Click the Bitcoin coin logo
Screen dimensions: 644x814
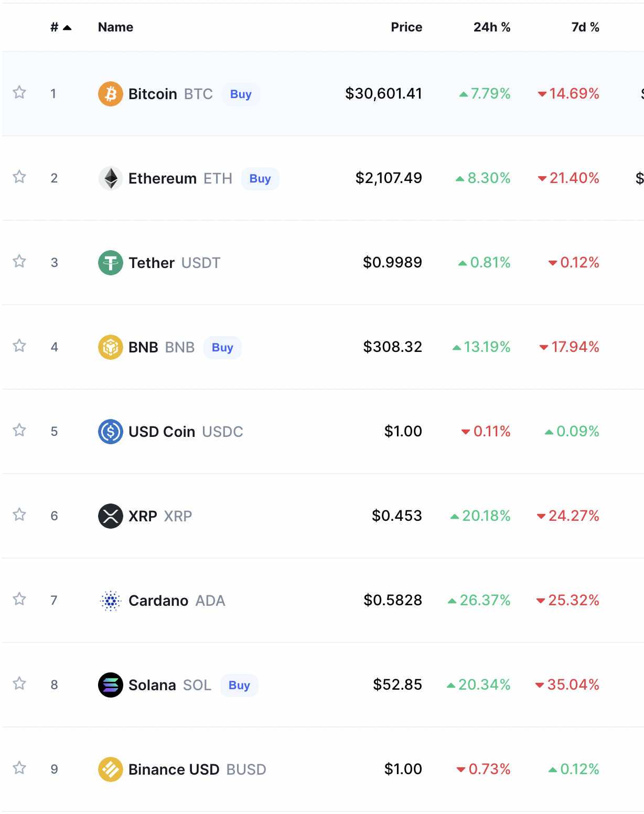point(111,94)
